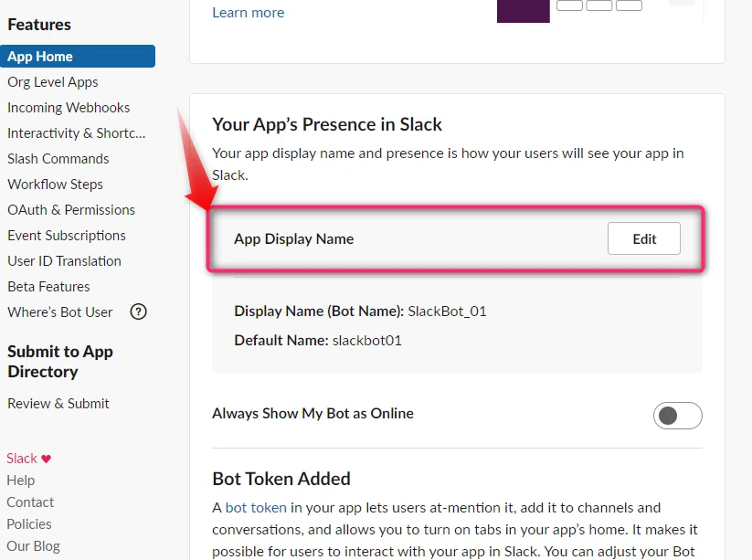
Task: Select App Home in Features sidebar
Action: coord(78,56)
